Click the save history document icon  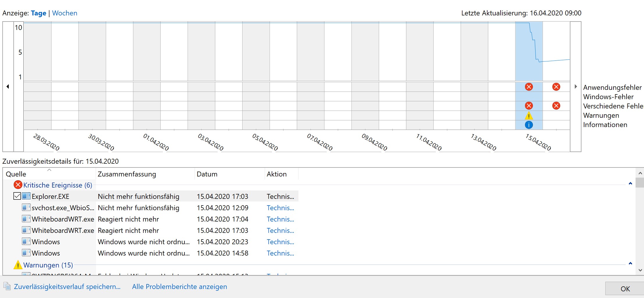7,286
